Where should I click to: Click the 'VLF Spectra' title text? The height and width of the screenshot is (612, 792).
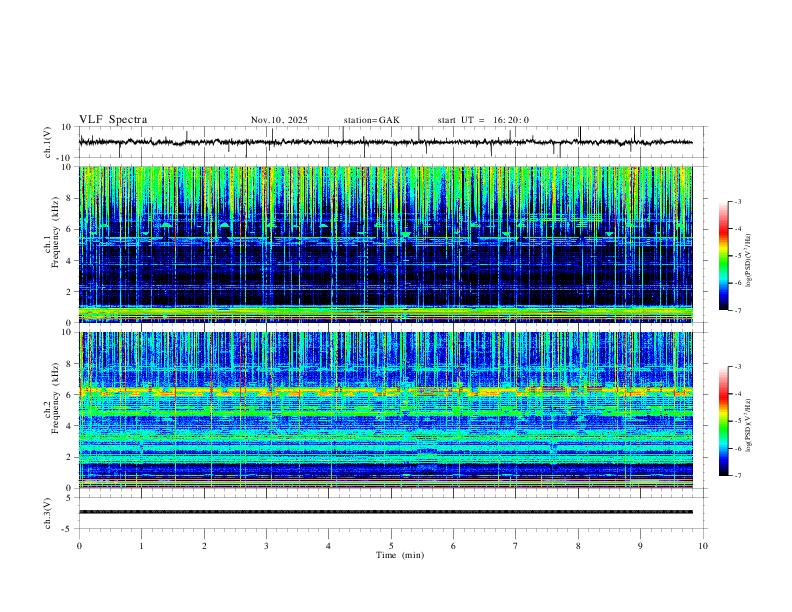coord(113,120)
